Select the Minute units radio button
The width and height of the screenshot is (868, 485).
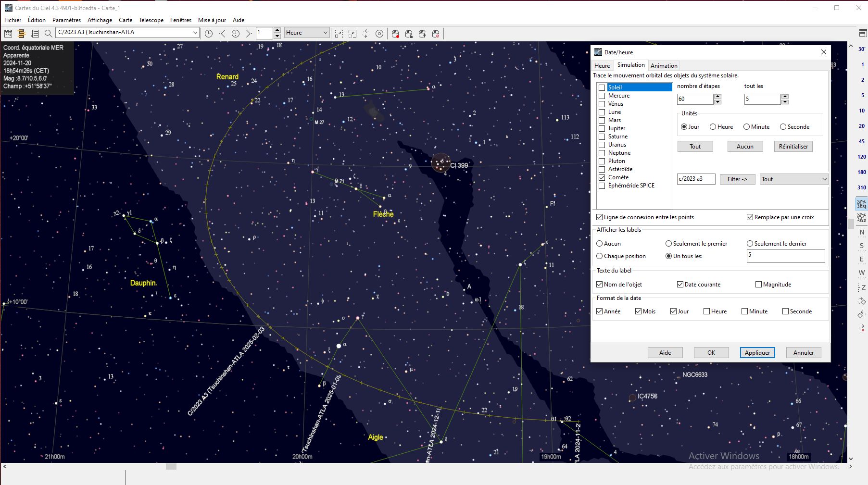tap(746, 127)
